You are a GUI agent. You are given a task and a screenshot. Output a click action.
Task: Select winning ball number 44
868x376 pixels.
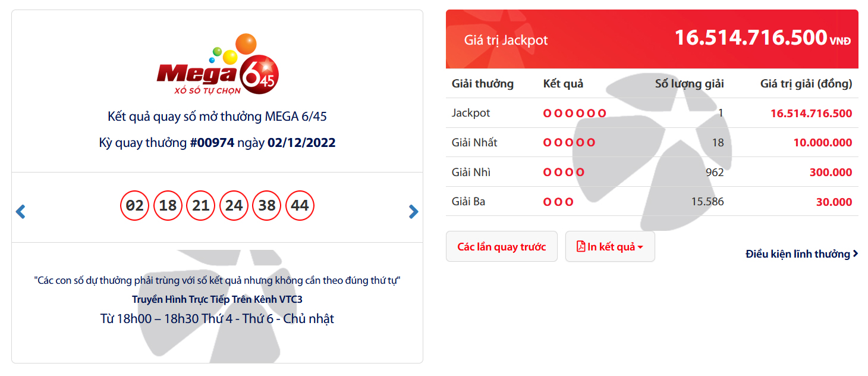click(300, 206)
